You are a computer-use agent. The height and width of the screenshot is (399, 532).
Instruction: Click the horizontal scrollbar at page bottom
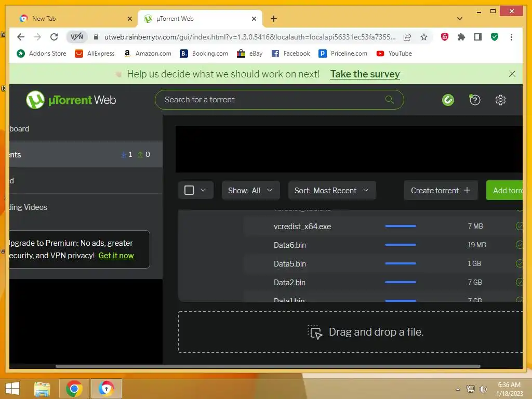(x=268, y=366)
